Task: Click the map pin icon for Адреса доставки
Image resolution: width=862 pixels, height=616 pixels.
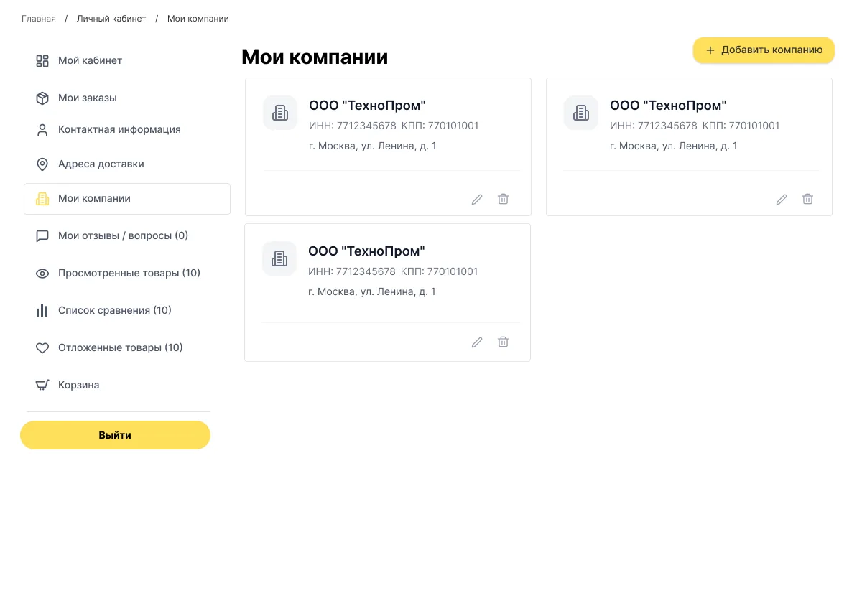Action: click(42, 164)
